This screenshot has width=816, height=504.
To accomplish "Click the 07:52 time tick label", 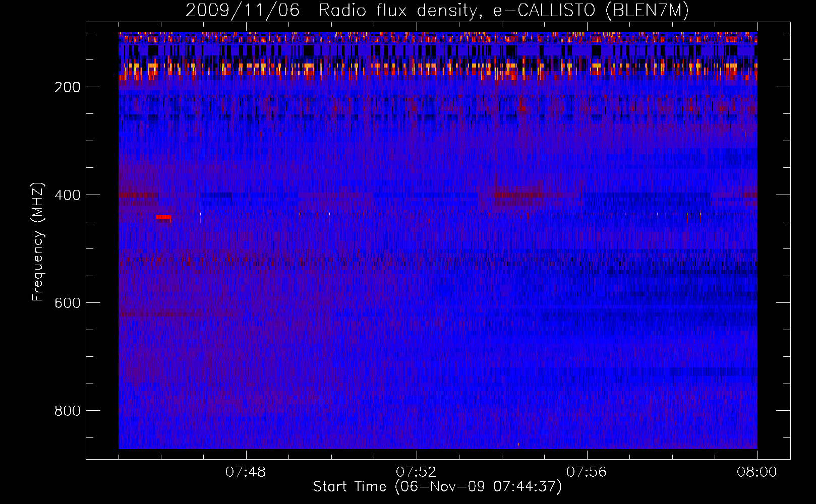I will point(416,472).
